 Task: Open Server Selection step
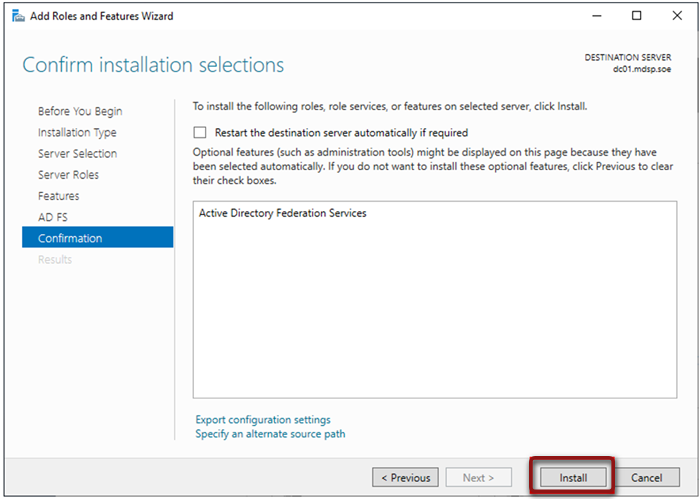click(x=78, y=154)
